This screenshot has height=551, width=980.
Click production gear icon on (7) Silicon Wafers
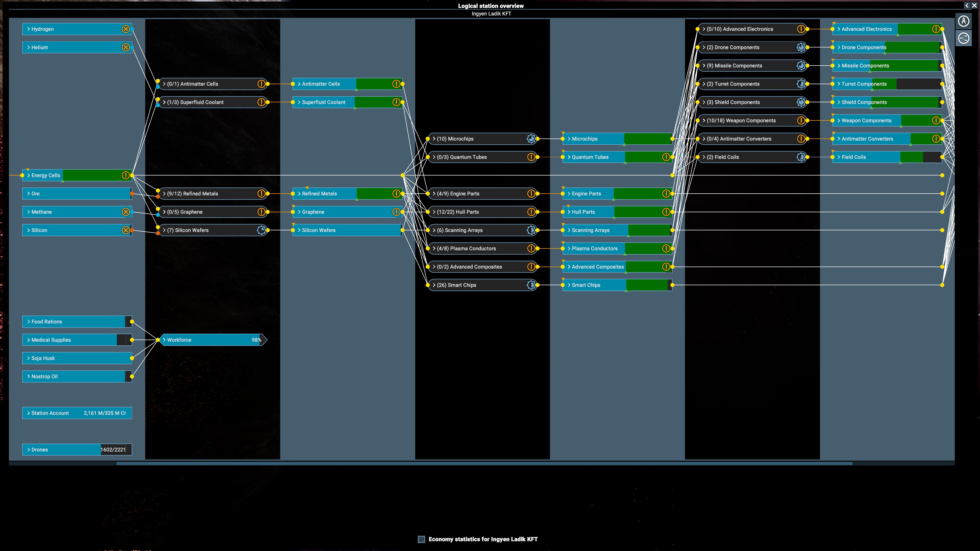coord(261,230)
